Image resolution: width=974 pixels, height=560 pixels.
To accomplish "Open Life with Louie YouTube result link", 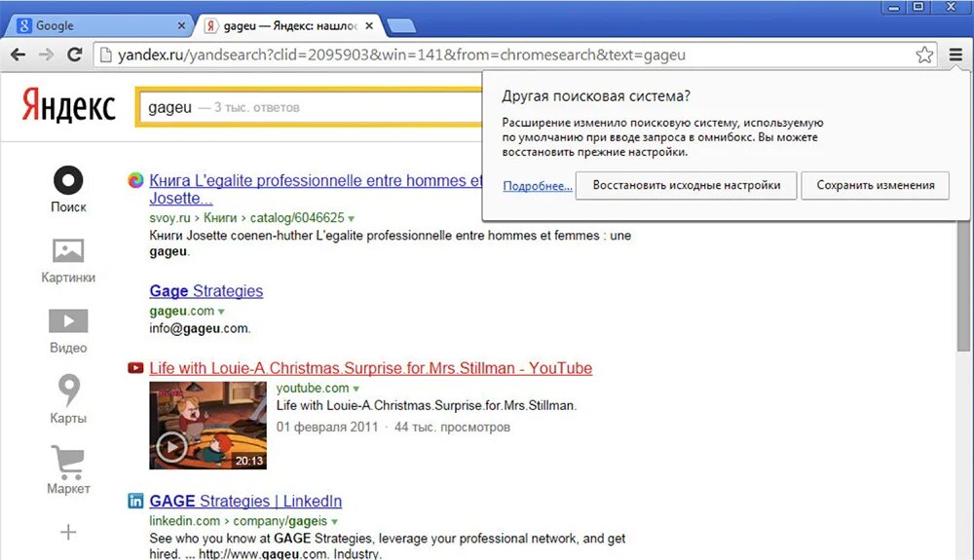I will coord(371,368).
